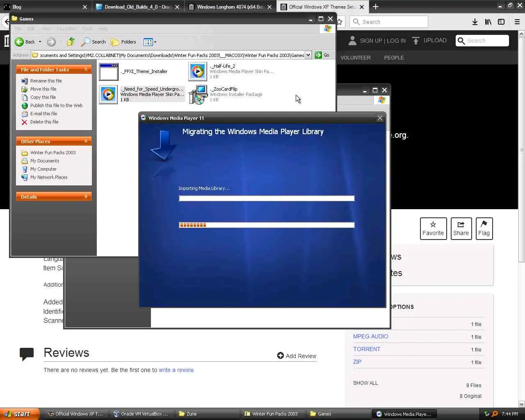Open VOLUNTEER in archive navigation

(356, 58)
